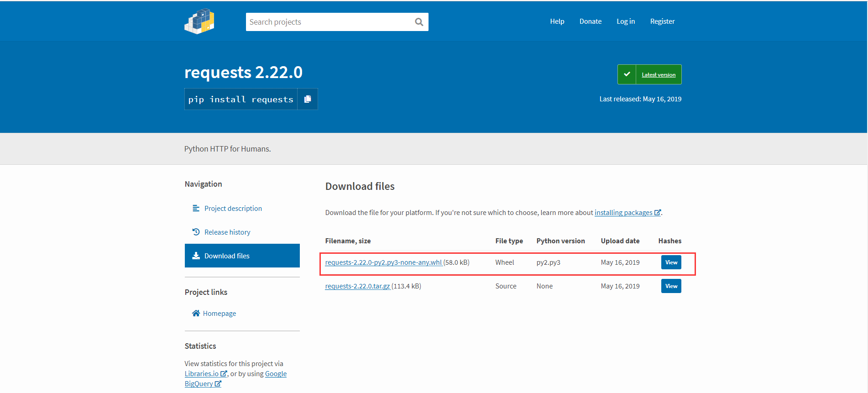The image size is (868, 393).
Task: Click the 'Source' file type cell
Action: coord(506,286)
